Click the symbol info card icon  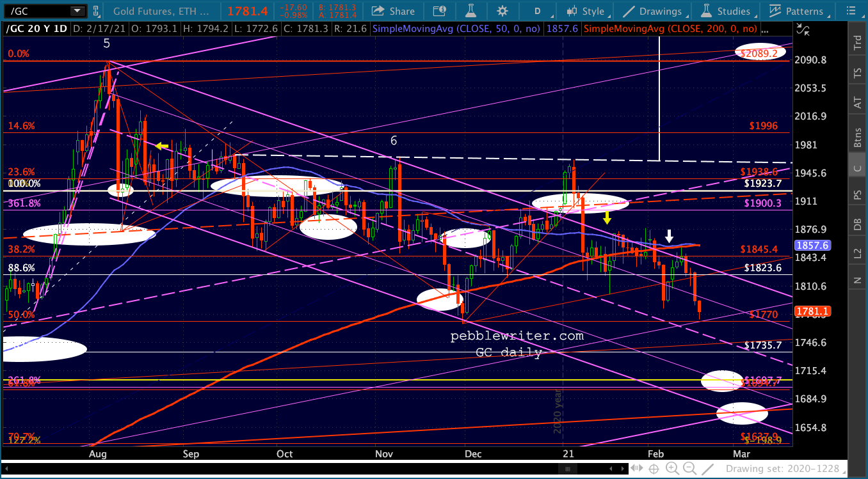[x=439, y=11]
